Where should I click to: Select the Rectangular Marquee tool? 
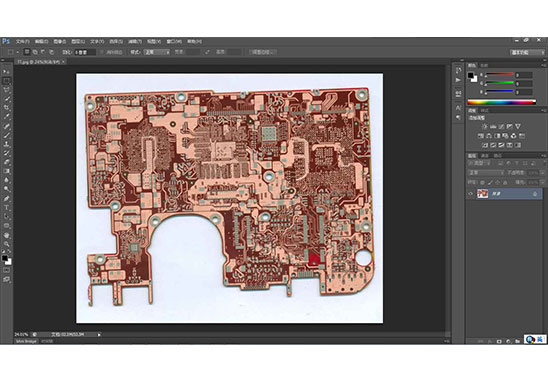(x=7, y=81)
